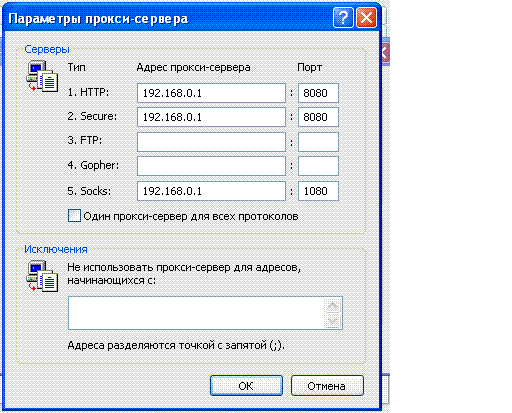Click the HTTP proxy address field
Screen dimensions: 512x413
(211, 93)
